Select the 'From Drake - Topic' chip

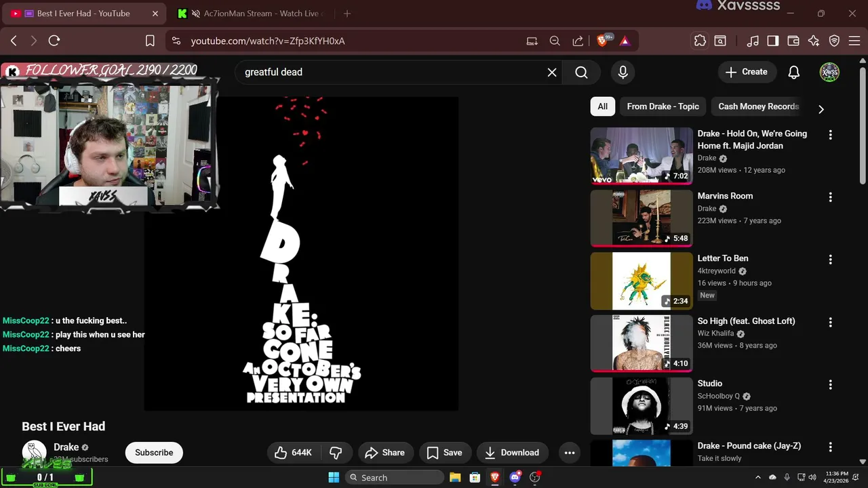pos(663,106)
